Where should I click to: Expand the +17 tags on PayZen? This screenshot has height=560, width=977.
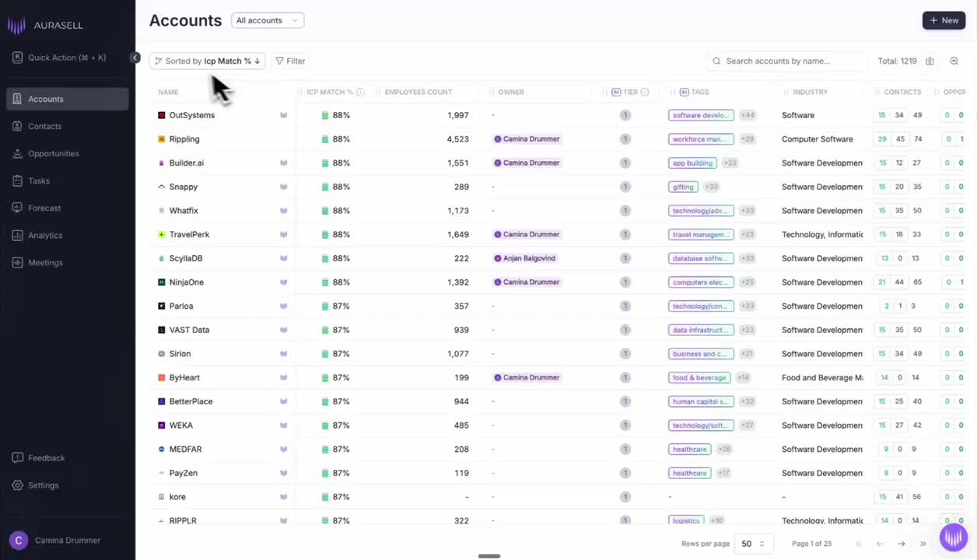(723, 473)
